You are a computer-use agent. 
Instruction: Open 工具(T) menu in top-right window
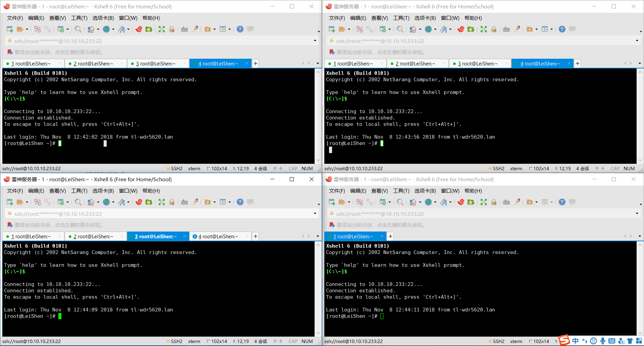[x=401, y=18]
